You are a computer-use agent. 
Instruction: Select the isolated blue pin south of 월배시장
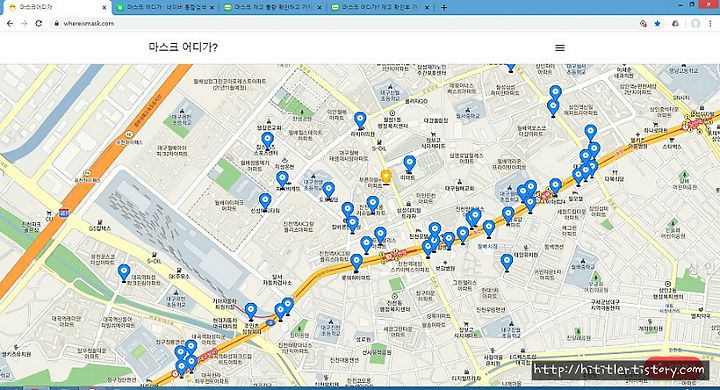coord(506,262)
